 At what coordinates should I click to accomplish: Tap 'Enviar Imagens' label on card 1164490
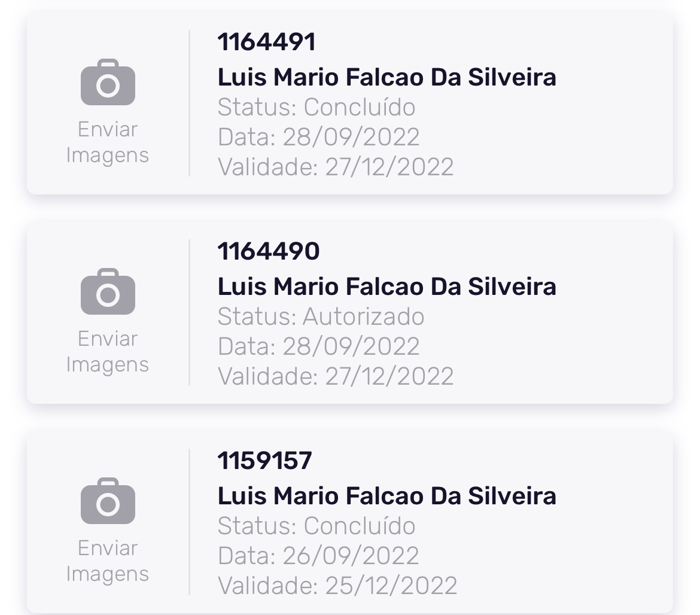[x=108, y=352]
